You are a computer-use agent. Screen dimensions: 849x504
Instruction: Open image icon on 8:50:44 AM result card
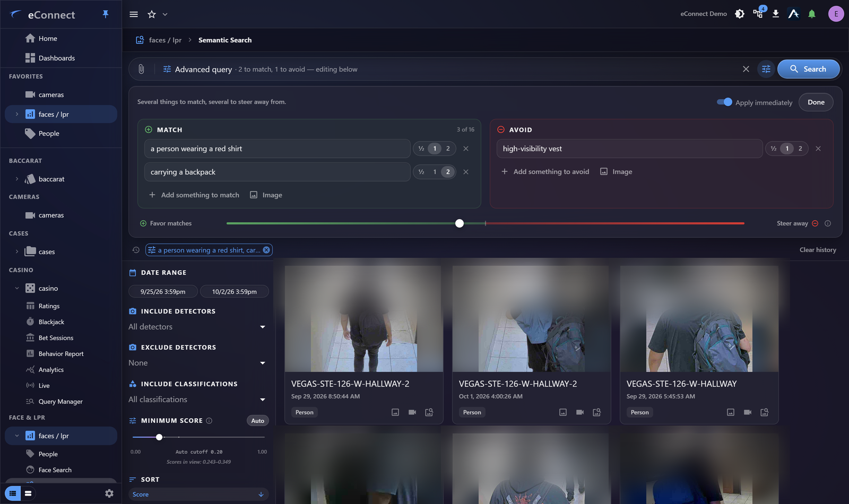395,412
